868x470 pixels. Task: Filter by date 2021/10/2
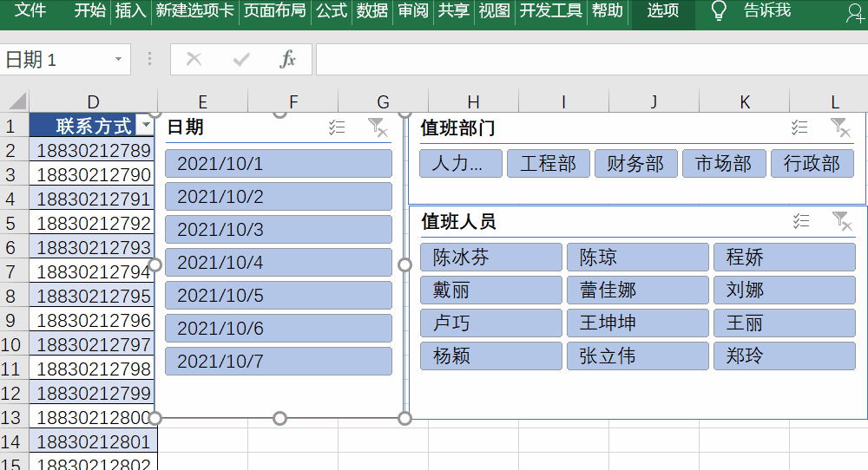(279, 196)
